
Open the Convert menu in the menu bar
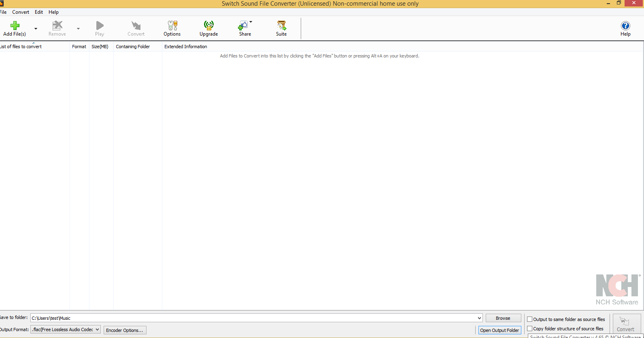point(21,12)
